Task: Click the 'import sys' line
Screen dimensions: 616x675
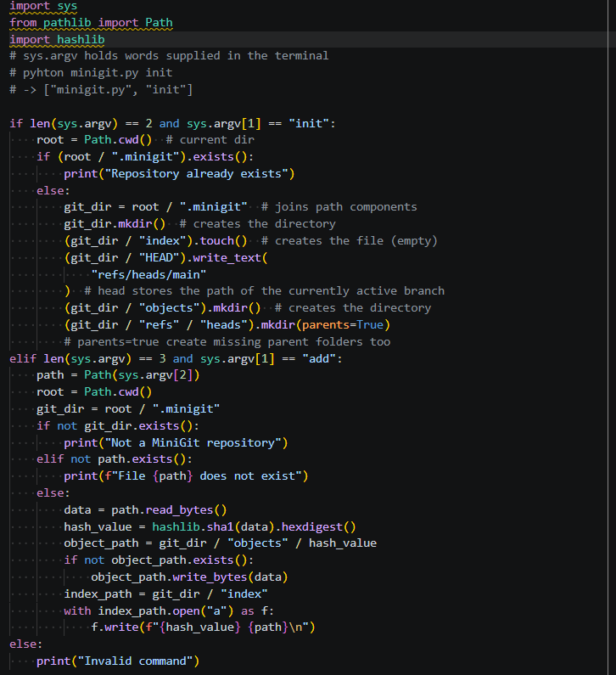Action: [x=43, y=6]
